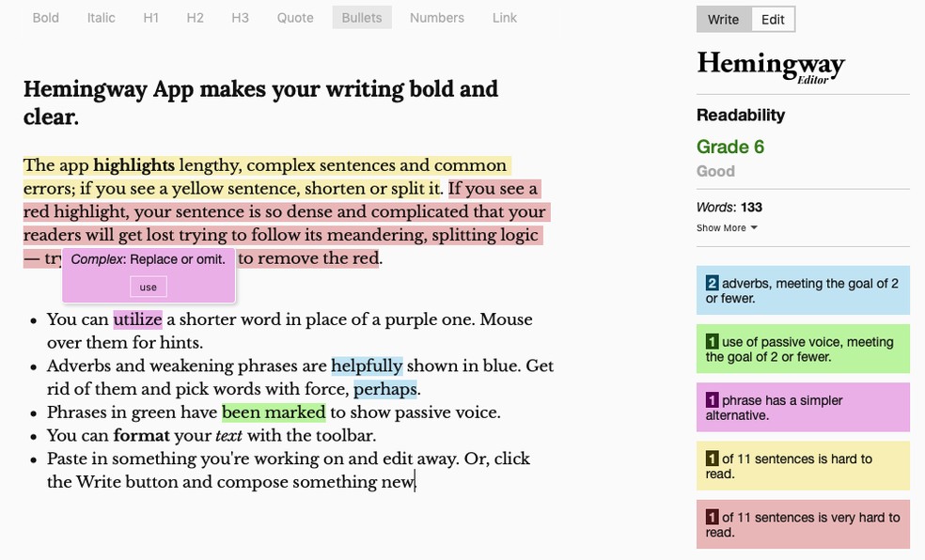
Task: Click the 'Readability' heading in sidebar
Action: [x=741, y=115]
